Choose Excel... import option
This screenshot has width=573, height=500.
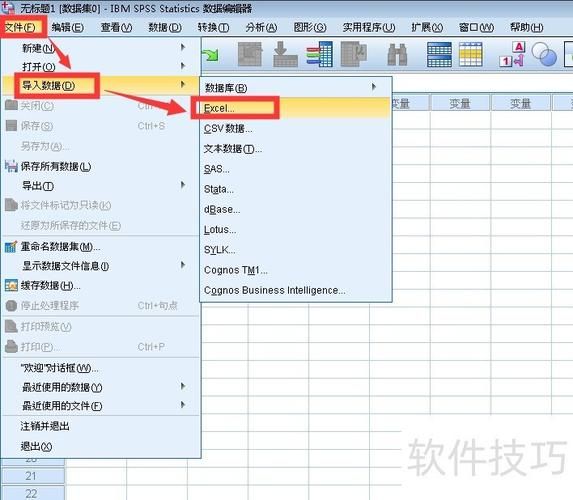pyautogui.click(x=296, y=108)
